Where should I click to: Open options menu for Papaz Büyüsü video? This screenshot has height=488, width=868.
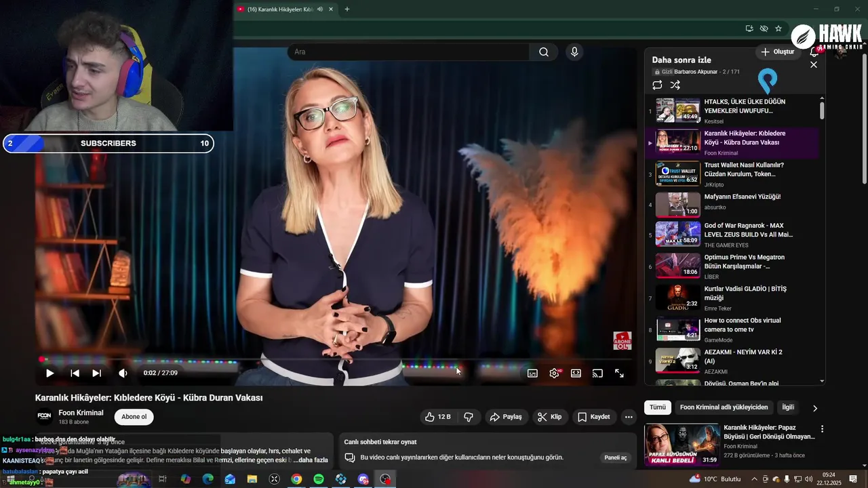[822, 429]
